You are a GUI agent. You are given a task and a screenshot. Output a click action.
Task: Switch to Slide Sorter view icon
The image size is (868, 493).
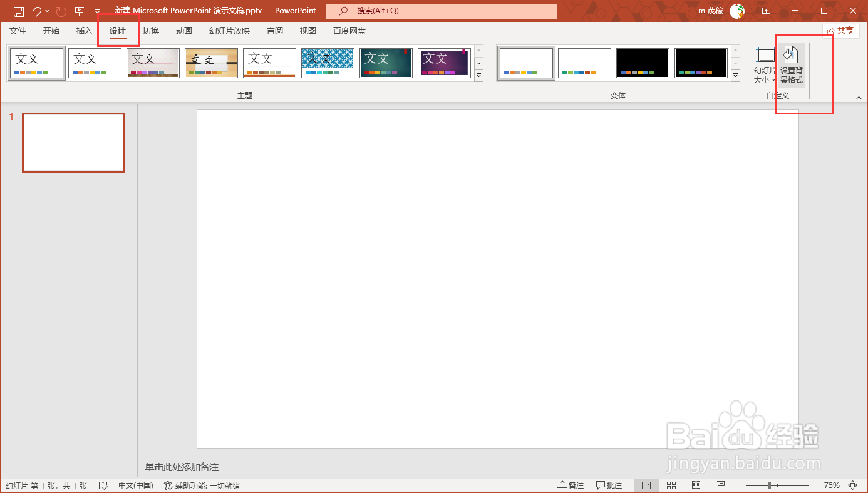671,485
